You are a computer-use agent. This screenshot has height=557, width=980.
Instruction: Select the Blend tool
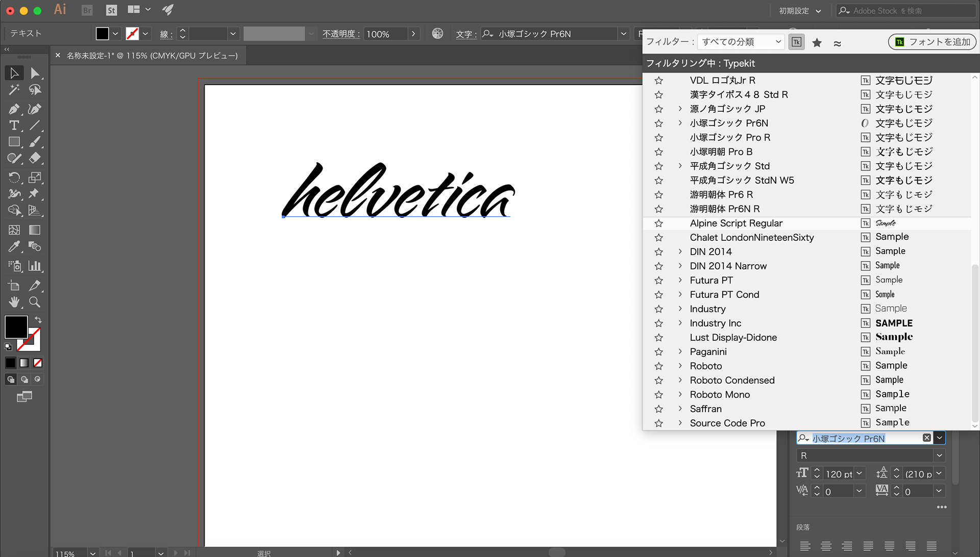(x=35, y=247)
